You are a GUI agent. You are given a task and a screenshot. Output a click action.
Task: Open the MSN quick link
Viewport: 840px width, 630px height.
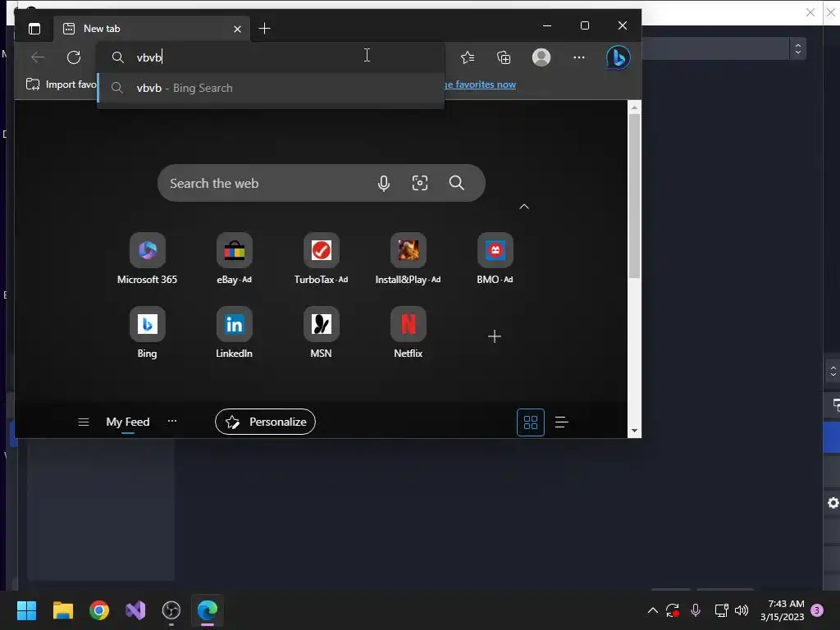pyautogui.click(x=321, y=333)
